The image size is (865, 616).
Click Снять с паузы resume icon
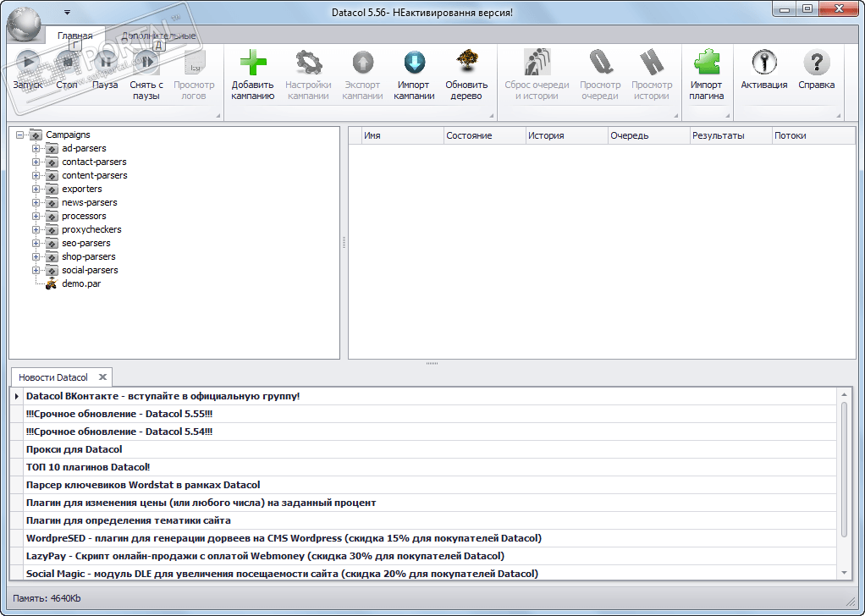pyautogui.click(x=146, y=63)
